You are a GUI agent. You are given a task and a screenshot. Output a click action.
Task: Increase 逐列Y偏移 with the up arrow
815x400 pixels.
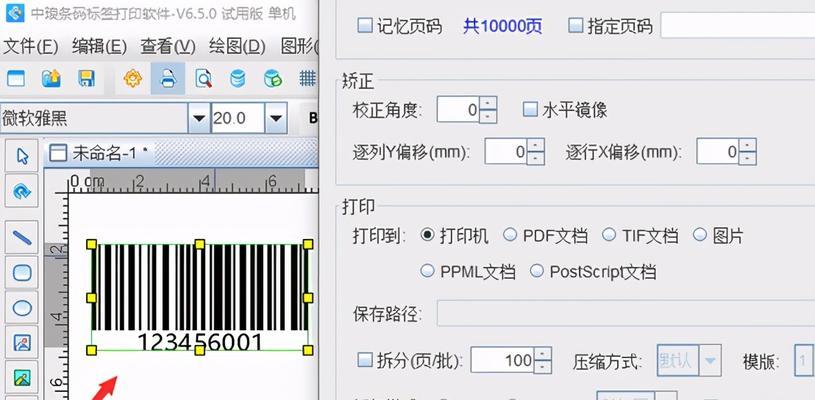pyautogui.click(x=535, y=145)
